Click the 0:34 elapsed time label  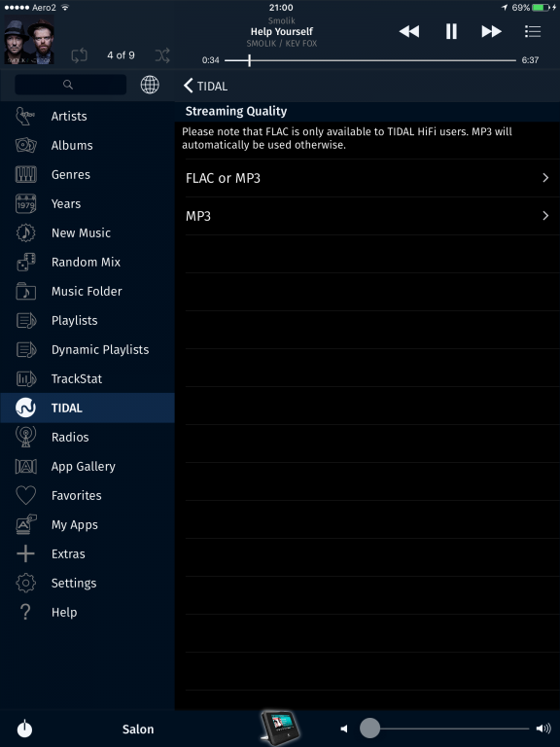pos(210,60)
